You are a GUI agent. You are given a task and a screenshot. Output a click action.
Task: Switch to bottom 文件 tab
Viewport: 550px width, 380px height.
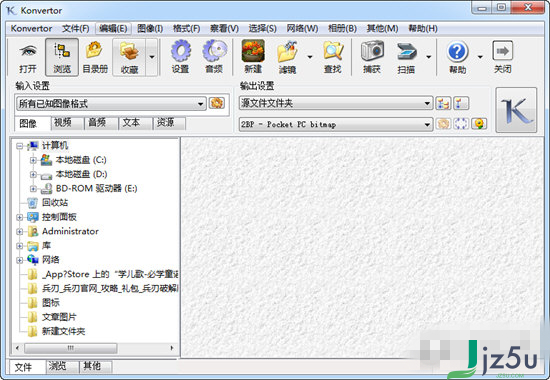27,367
